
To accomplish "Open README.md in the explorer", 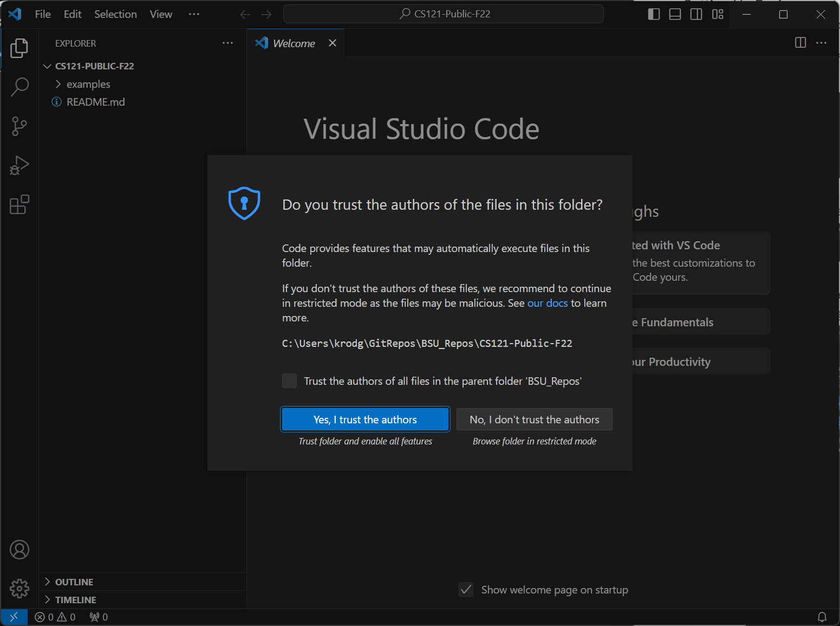I will 95,102.
